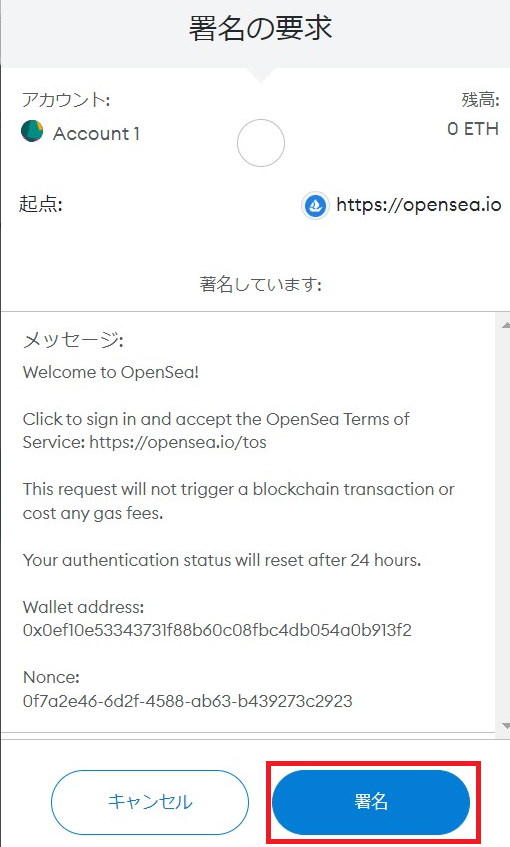The image size is (510, 847).
Task: Click the 署名の要求 header title
Action: [260, 28]
